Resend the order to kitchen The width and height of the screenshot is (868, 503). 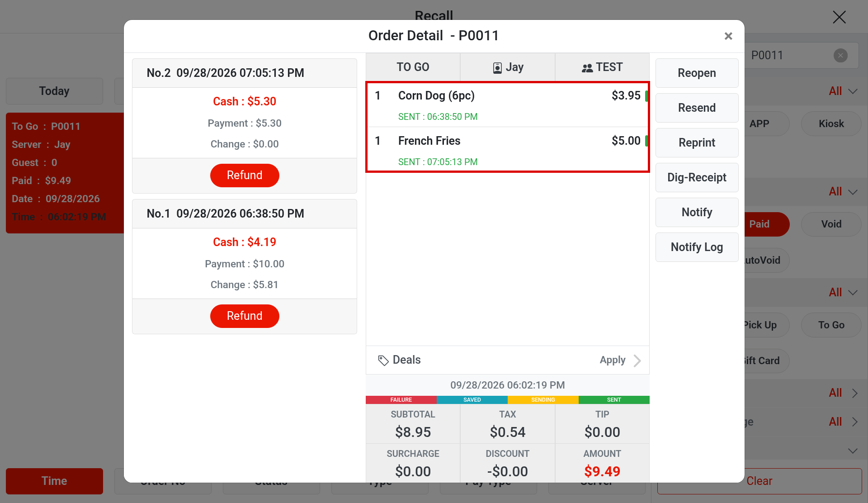697,108
